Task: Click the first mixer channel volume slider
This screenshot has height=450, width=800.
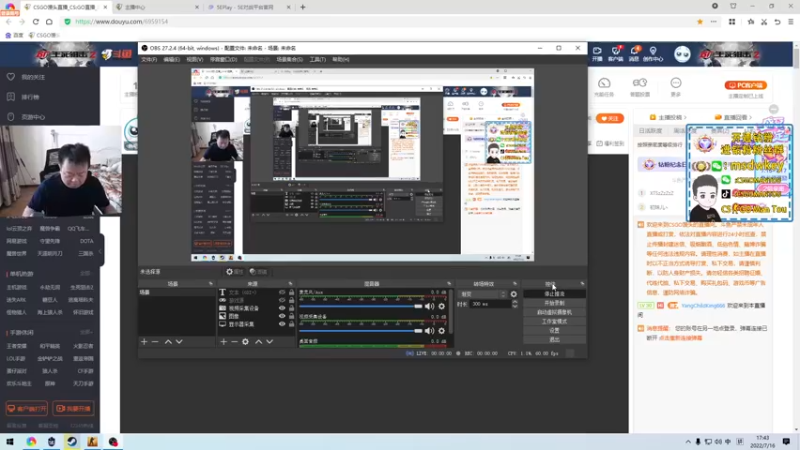Action: point(361,306)
